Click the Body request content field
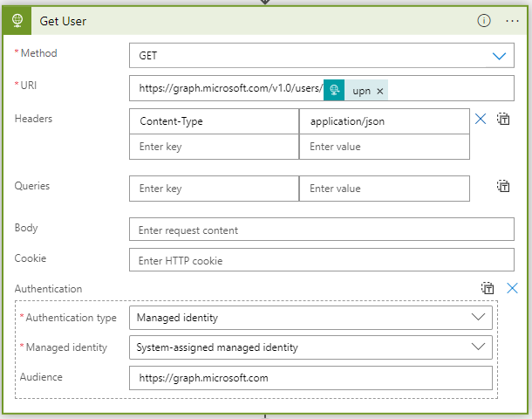Viewport: 532px width, 419px height. [321, 230]
